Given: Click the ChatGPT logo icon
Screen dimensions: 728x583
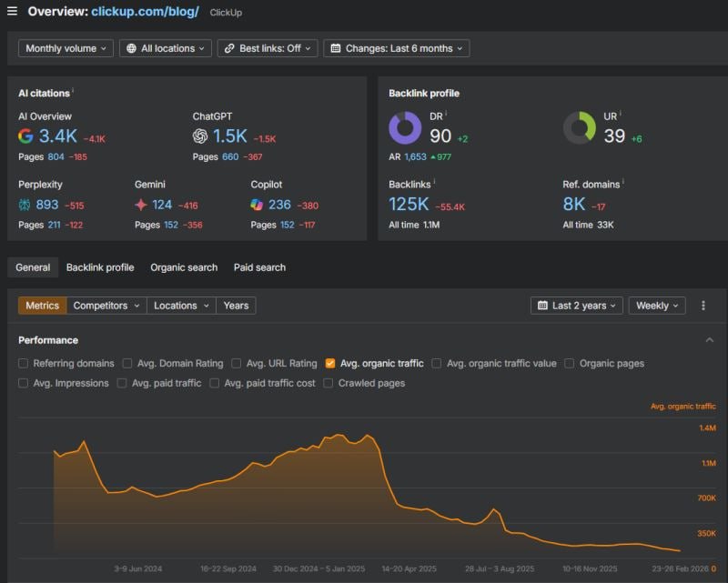Looking at the screenshot, I should point(200,136).
